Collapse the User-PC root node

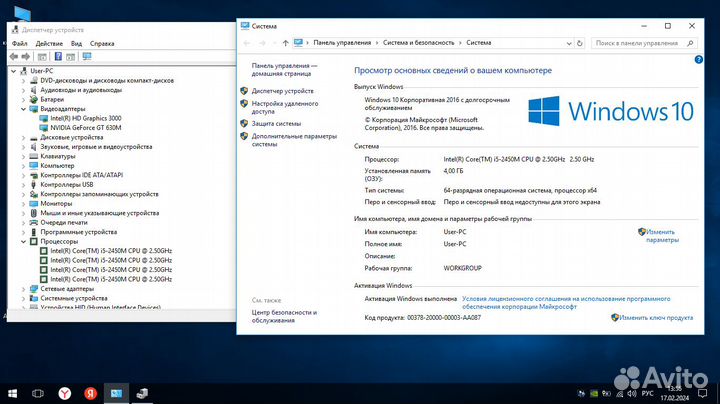coord(14,71)
